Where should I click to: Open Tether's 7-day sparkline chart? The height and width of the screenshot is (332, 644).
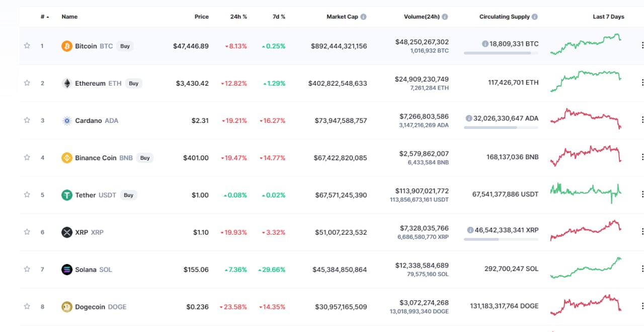click(586, 192)
